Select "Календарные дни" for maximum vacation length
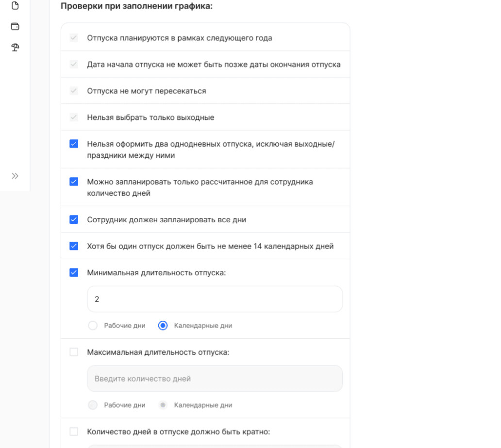The image size is (501, 448). 163,405
